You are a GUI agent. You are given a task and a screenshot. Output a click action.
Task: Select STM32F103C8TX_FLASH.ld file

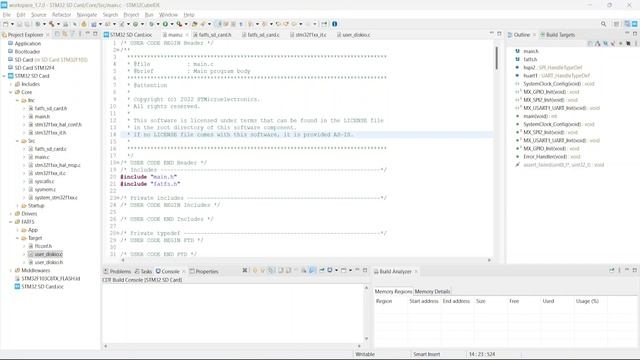pos(51,278)
